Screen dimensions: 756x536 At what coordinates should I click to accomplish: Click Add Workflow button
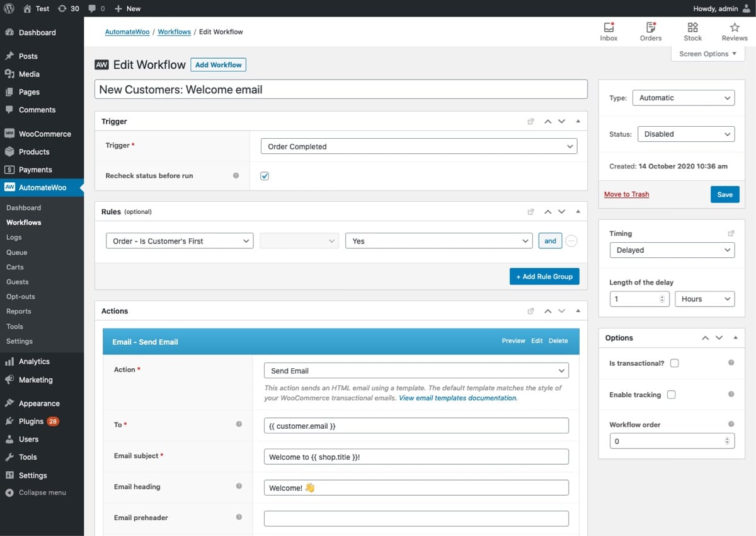219,65
